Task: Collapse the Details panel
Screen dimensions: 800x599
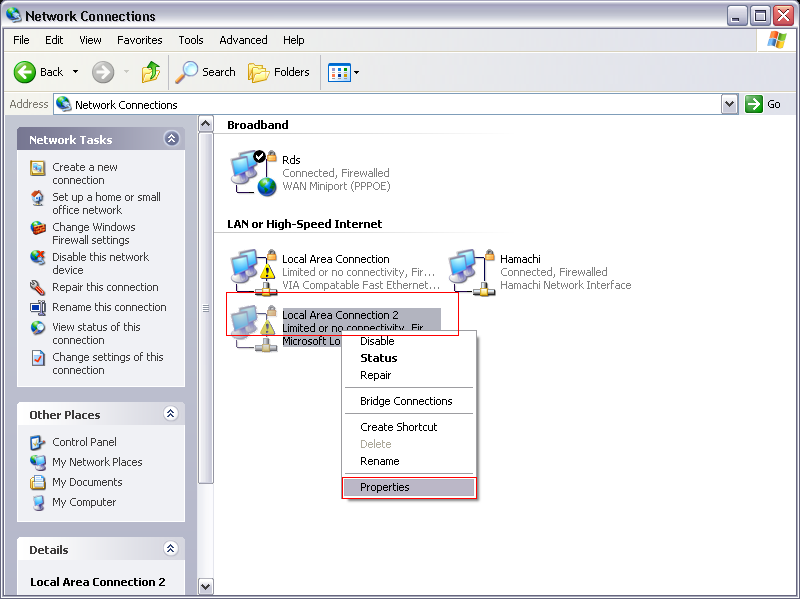Action: pos(170,548)
